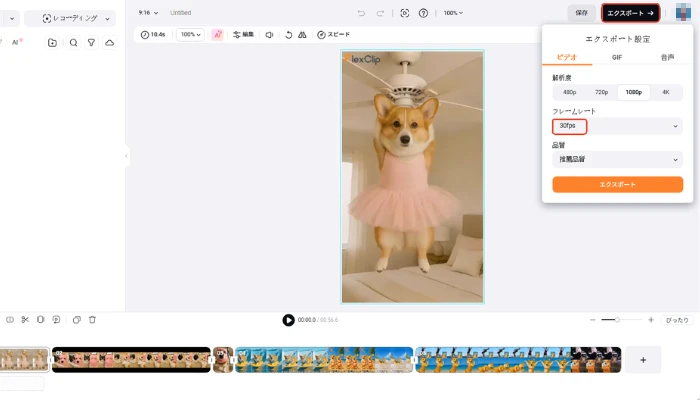Select the corgi video on canvas
The width and height of the screenshot is (700, 400).
pos(412,177)
